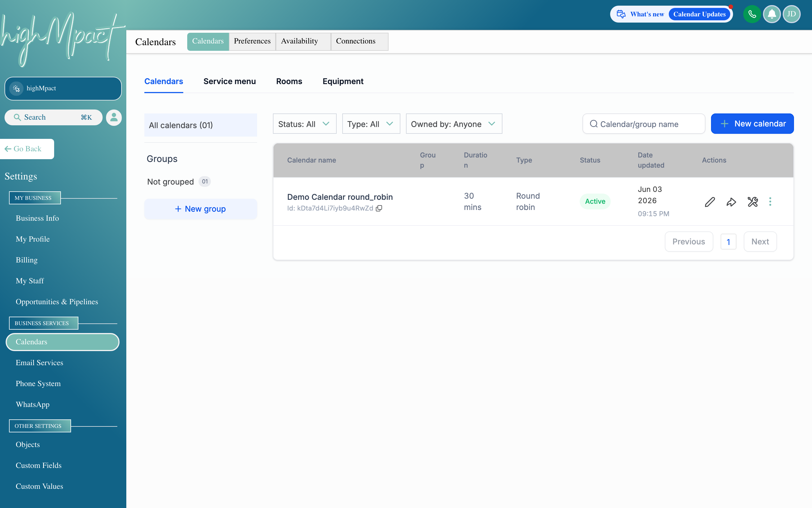Image resolution: width=812 pixels, height=508 pixels.
Task: Click the New calendar button
Action: 752,124
